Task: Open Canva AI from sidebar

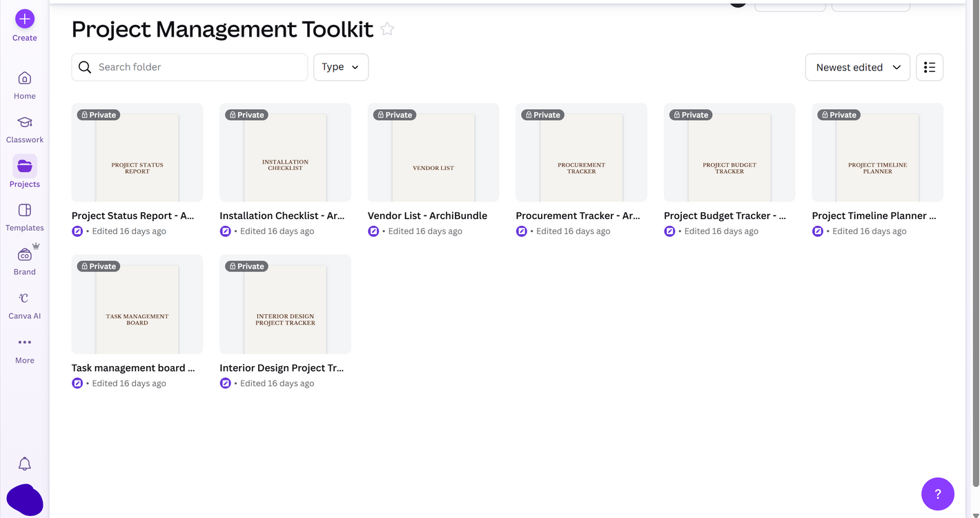Action: (x=25, y=305)
